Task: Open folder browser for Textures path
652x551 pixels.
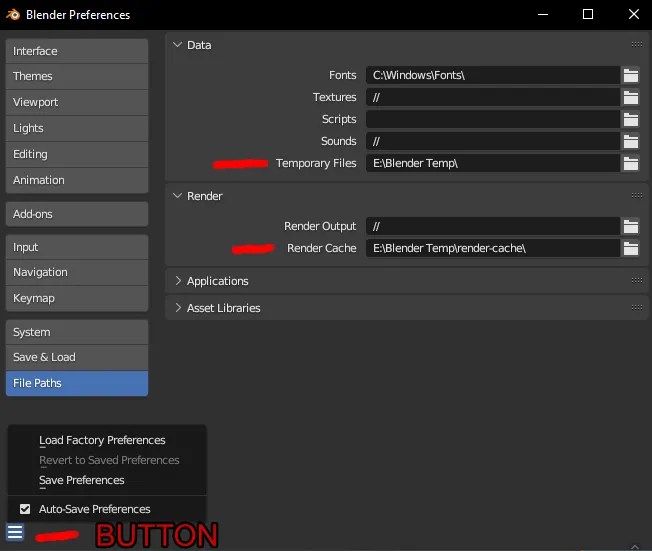Action: (x=630, y=97)
